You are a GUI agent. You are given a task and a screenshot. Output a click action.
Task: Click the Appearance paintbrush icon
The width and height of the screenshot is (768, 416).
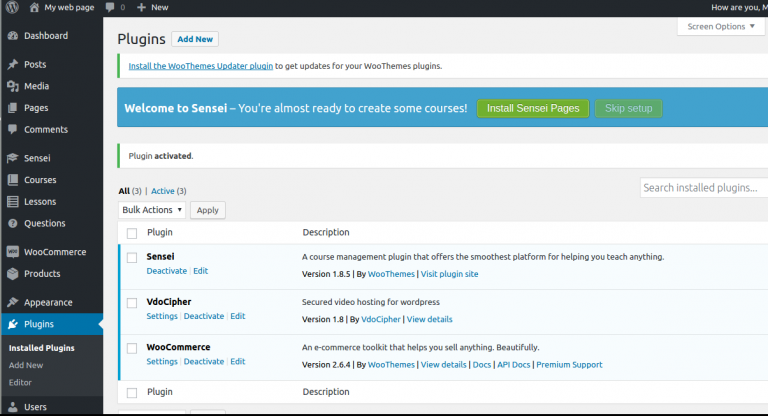(13, 302)
